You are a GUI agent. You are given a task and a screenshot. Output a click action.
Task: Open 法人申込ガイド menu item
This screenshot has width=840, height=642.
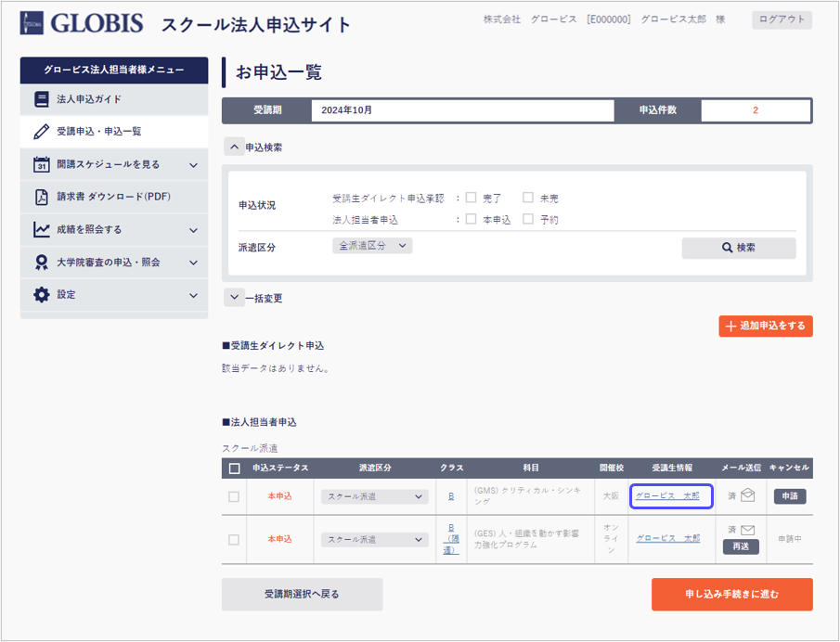pos(114,99)
